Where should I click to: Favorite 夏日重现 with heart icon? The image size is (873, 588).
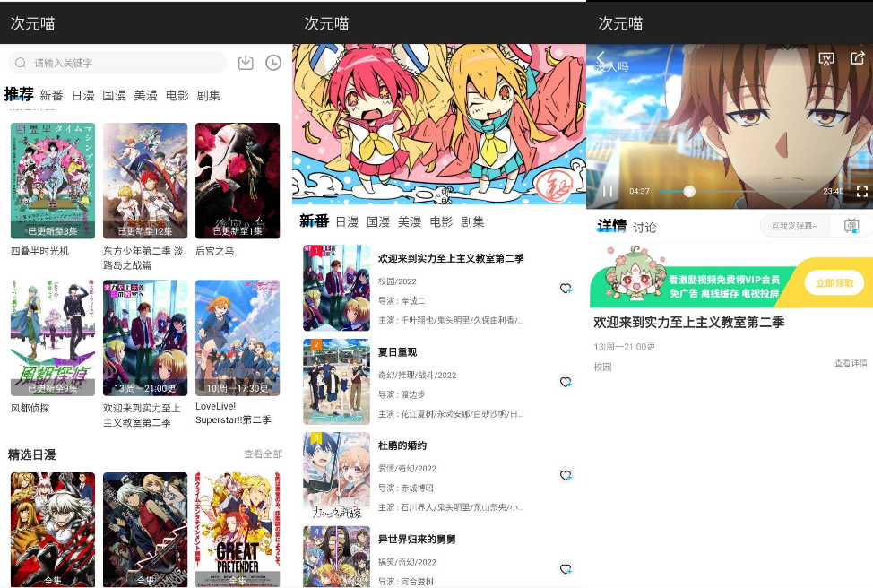[x=566, y=382]
